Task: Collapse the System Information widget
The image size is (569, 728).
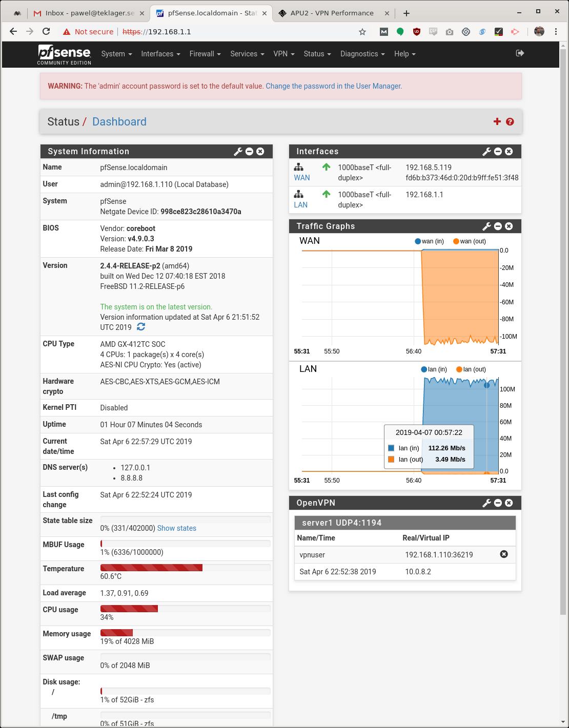Action: pyautogui.click(x=249, y=152)
